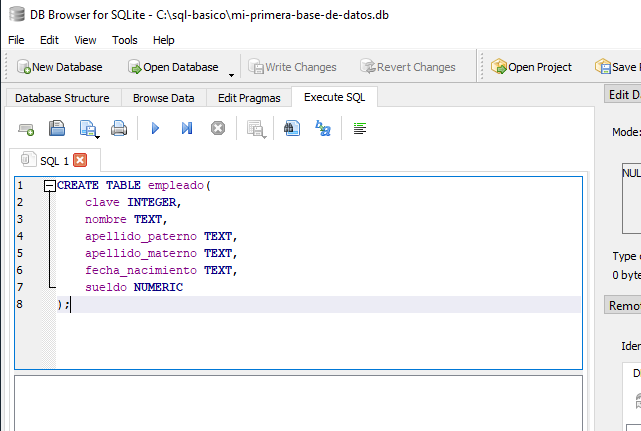The image size is (641, 431).
Task: Execute current line icon
Action: (186, 128)
